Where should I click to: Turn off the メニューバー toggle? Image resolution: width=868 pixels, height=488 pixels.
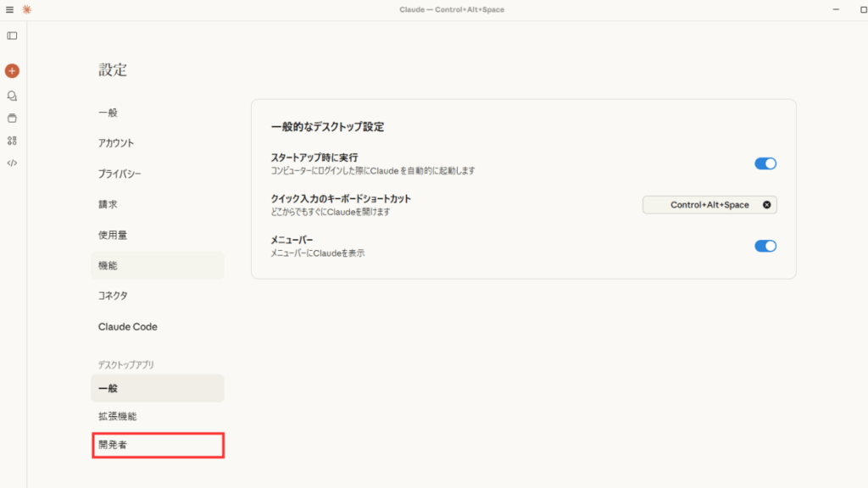tap(765, 246)
